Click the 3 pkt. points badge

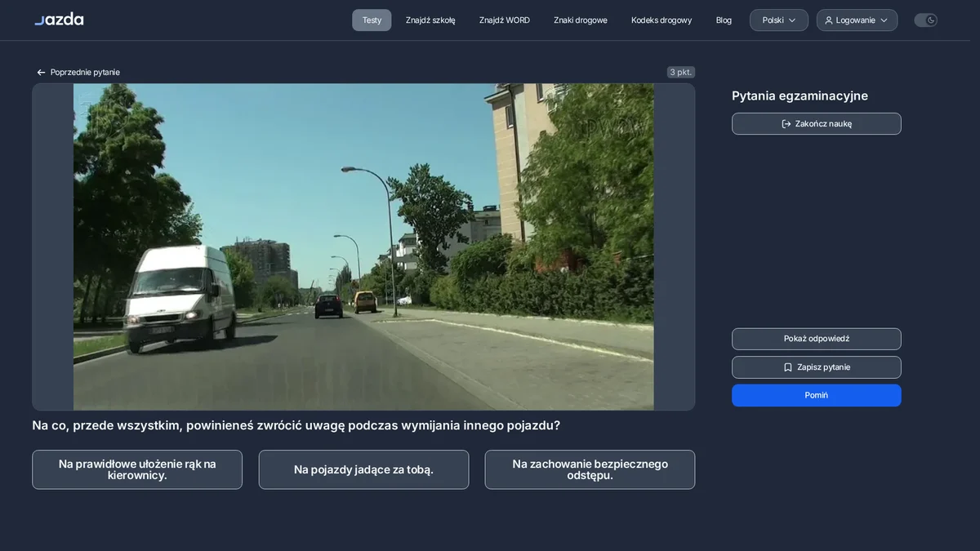pyautogui.click(x=681, y=73)
